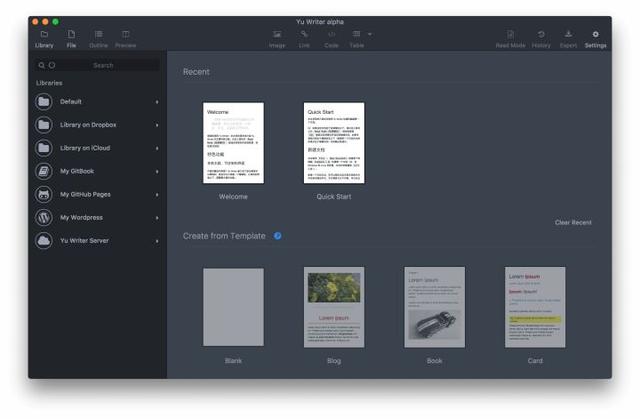Select the My GitBook library item
The image size is (640, 419).
click(97, 171)
